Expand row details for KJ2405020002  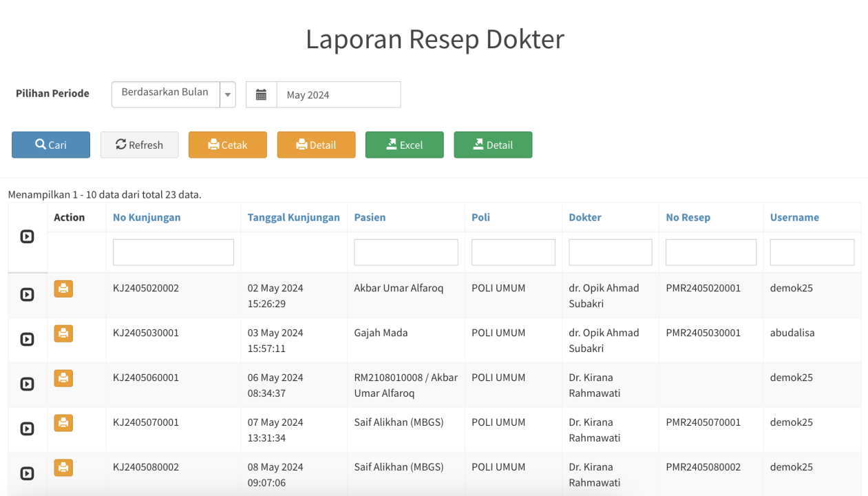coord(27,295)
